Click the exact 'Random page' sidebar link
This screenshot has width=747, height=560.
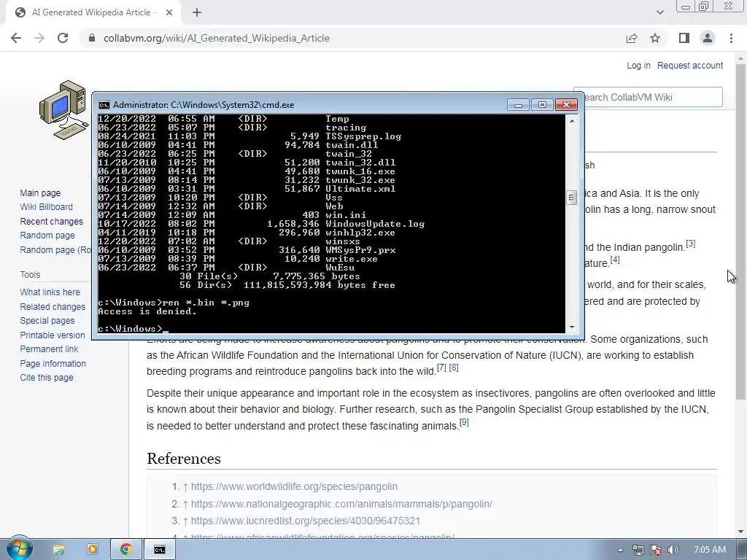click(47, 236)
